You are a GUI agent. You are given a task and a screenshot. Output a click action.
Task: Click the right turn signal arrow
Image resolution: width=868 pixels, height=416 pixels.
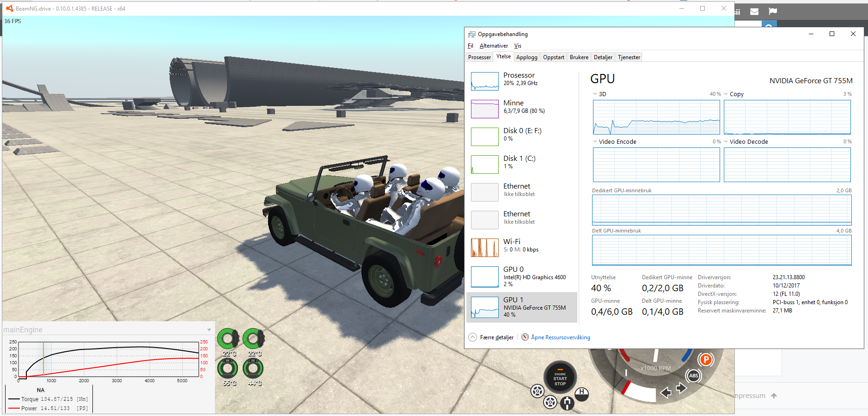(682, 388)
